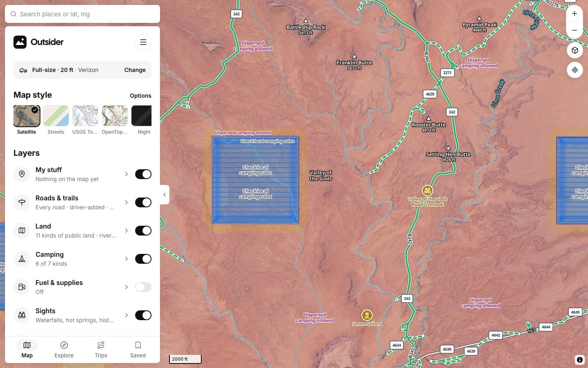Focus the search places input field
This screenshot has height=368, width=588.
click(x=82, y=14)
